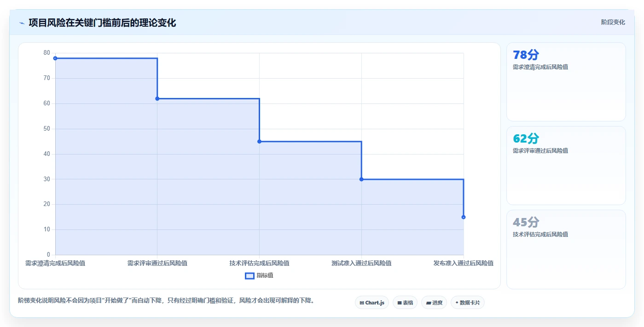
Task: Click the lightning icon beside the chart title
Action: pos(22,23)
